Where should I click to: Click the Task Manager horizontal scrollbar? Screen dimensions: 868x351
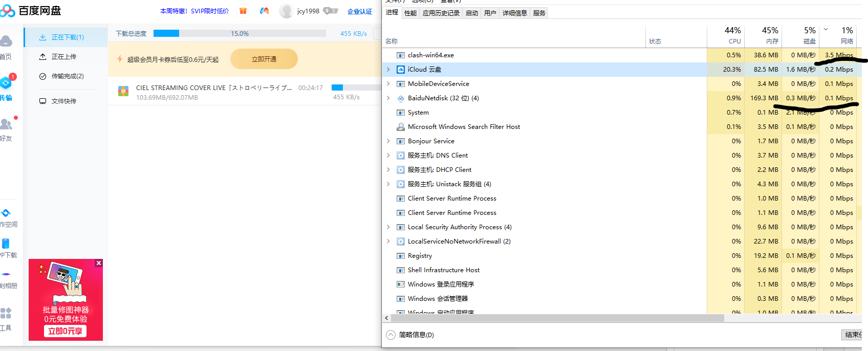[557, 318]
